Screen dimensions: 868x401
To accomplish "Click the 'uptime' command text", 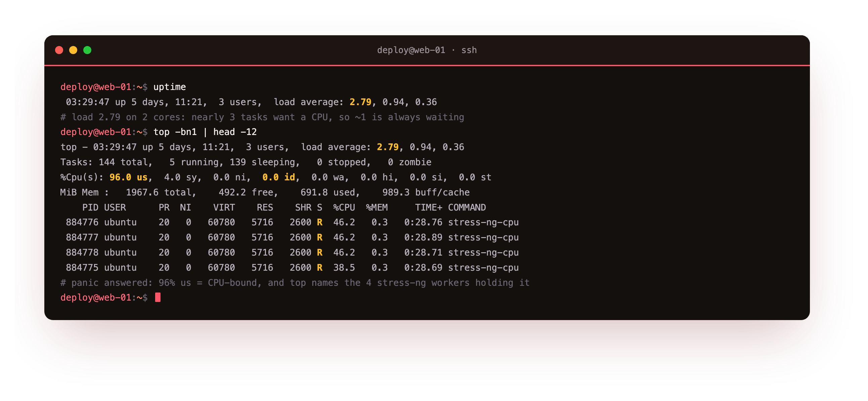I will tap(170, 87).
